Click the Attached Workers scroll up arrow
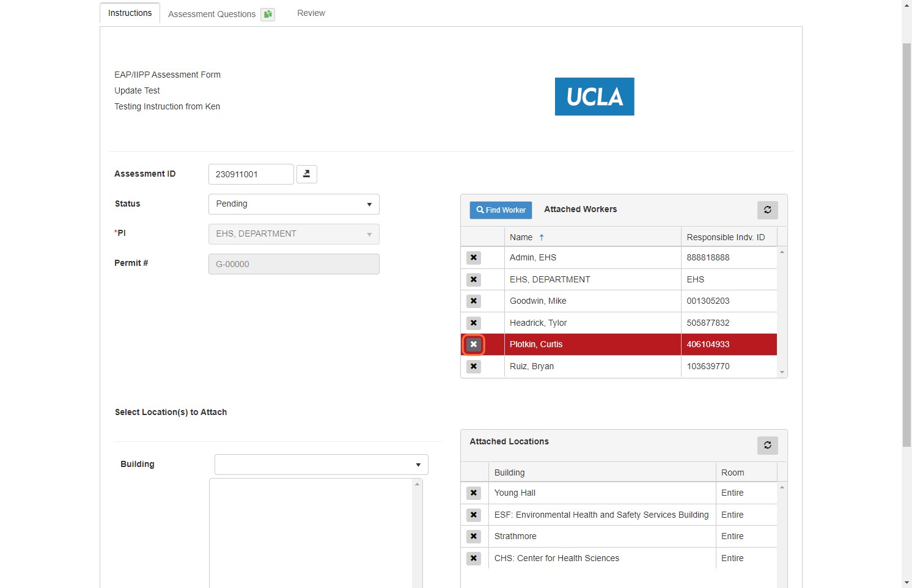The image size is (912, 588). 782,252
